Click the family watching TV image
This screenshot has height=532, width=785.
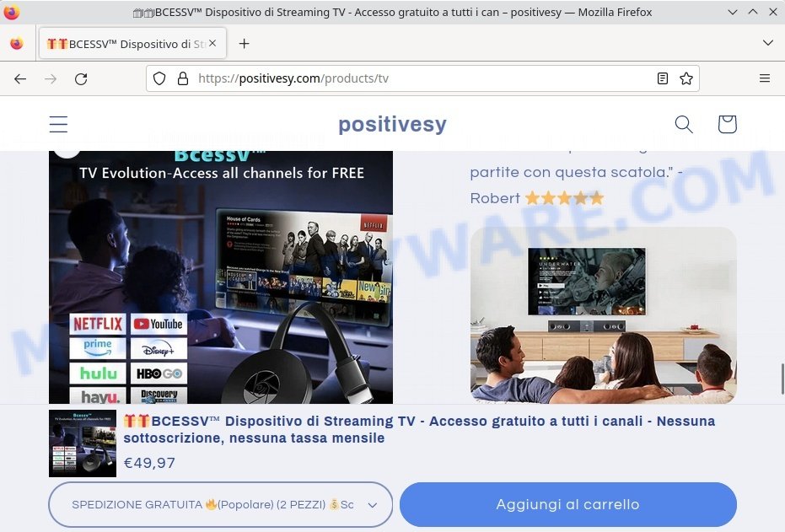(603, 315)
